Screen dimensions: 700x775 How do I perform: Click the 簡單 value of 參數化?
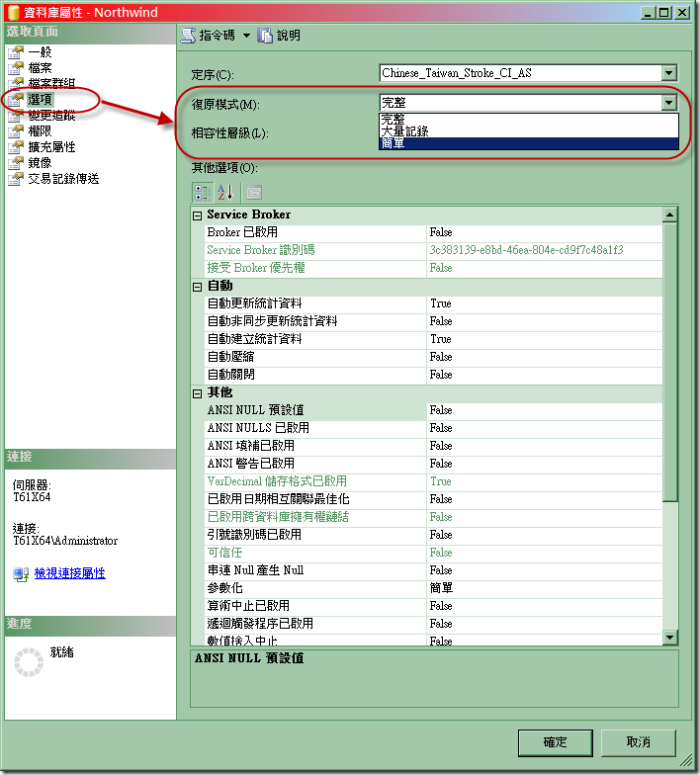click(441, 588)
